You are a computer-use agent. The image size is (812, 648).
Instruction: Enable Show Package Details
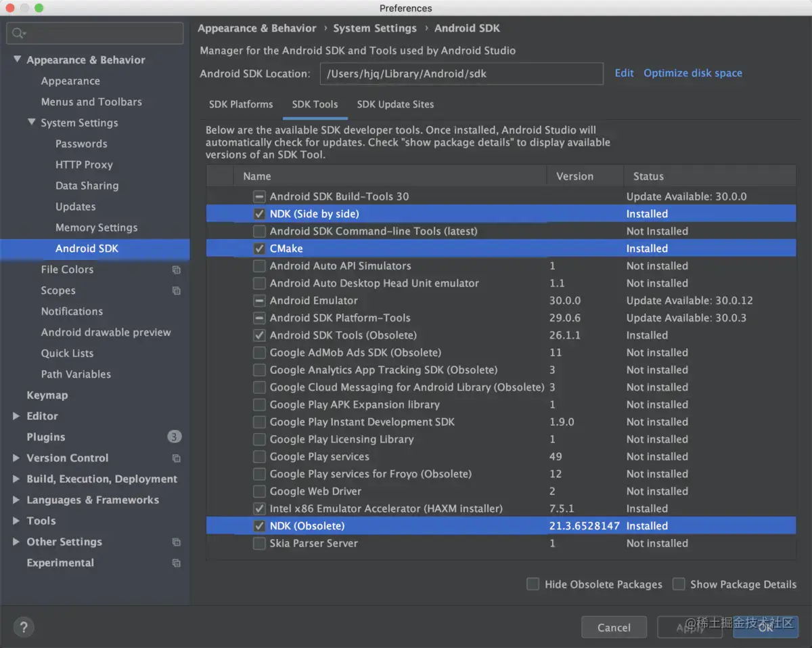point(679,584)
